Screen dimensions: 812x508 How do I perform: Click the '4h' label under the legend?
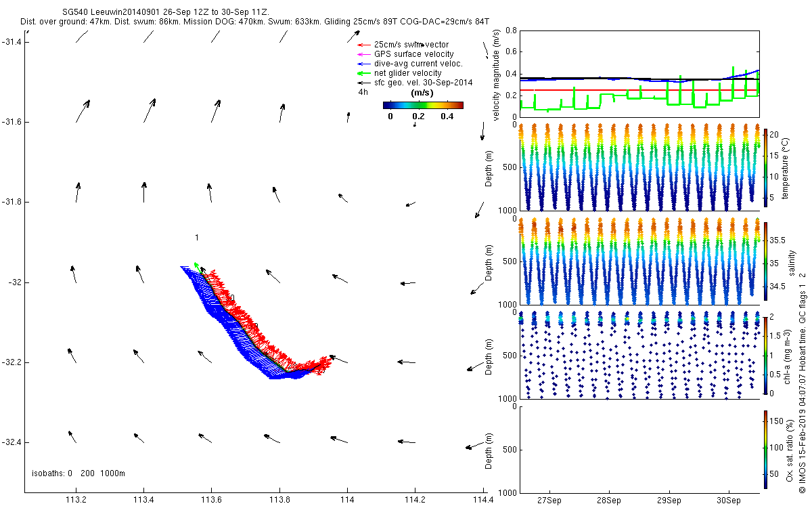(x=363, y=92)
